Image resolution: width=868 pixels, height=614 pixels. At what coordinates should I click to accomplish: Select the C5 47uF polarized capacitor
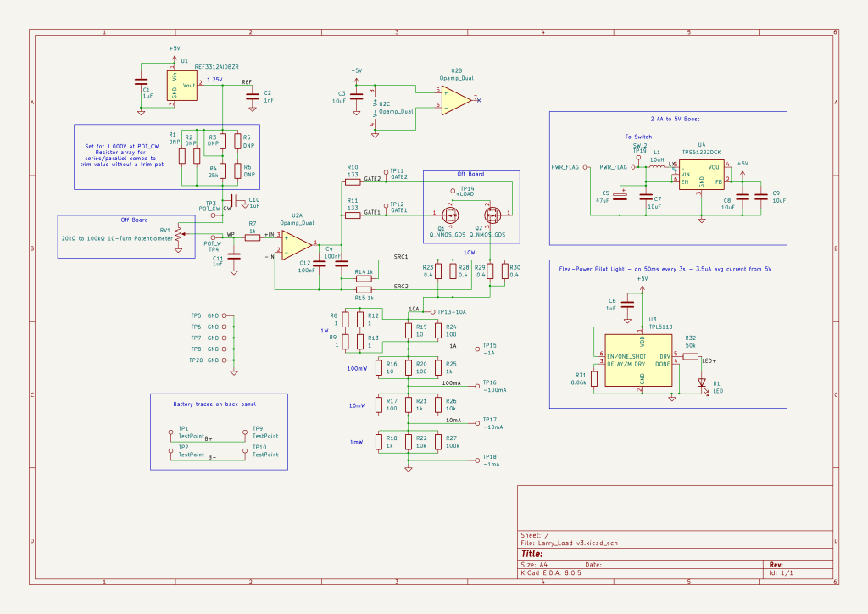pos(620,197)
